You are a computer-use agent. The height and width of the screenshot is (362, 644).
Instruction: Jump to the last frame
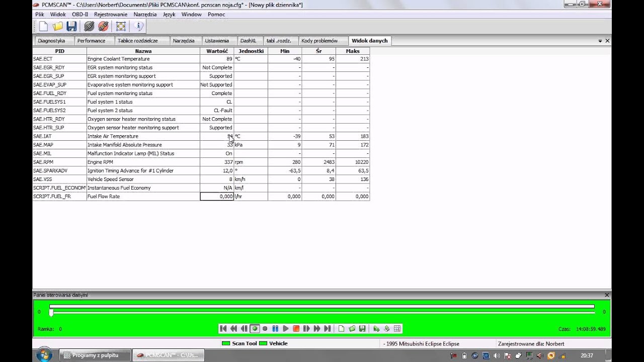point(328,328)
